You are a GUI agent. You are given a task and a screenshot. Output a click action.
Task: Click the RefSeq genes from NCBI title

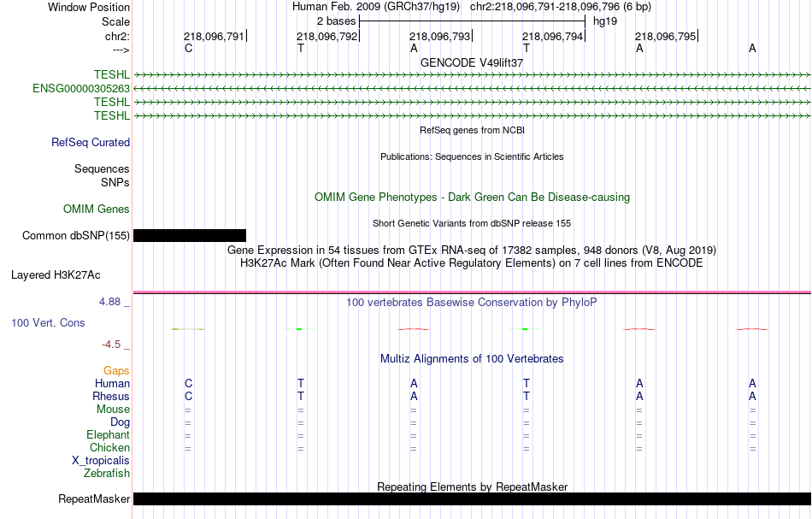tap(472, 130)
